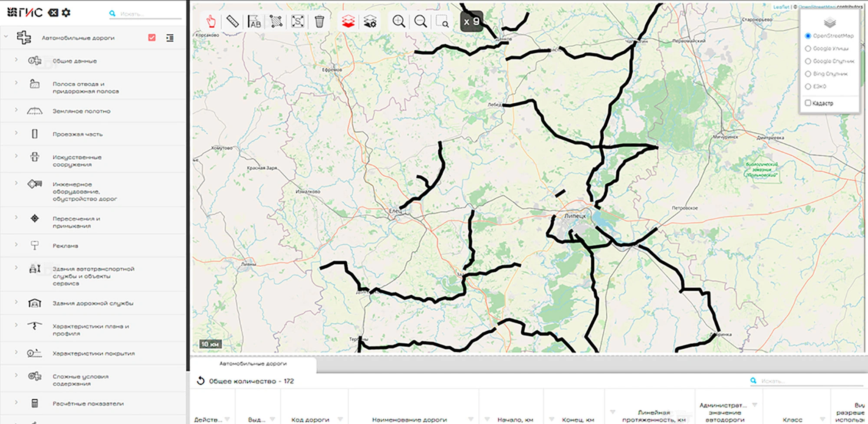Open the red layers stack tool
This screenshot has height=424, width=868.
click(348, 21)
